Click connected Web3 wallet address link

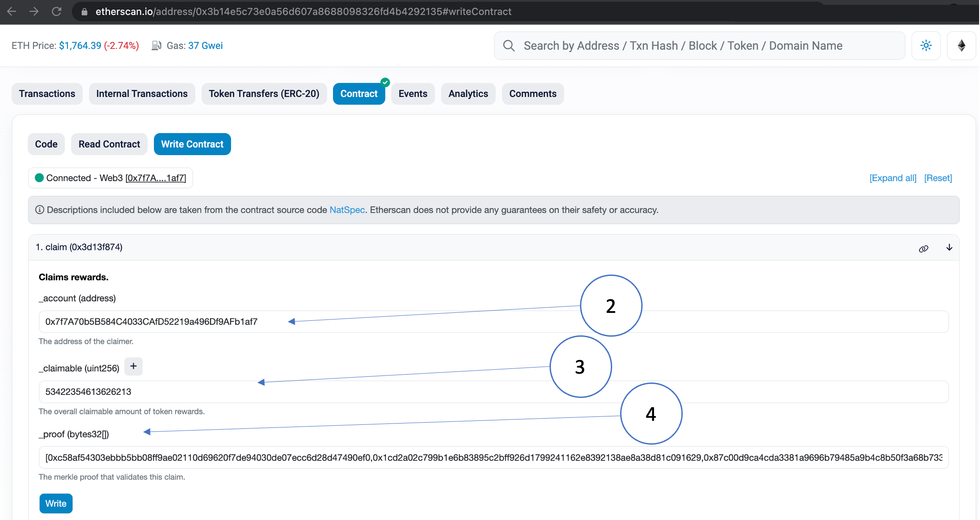pos(156,178)
